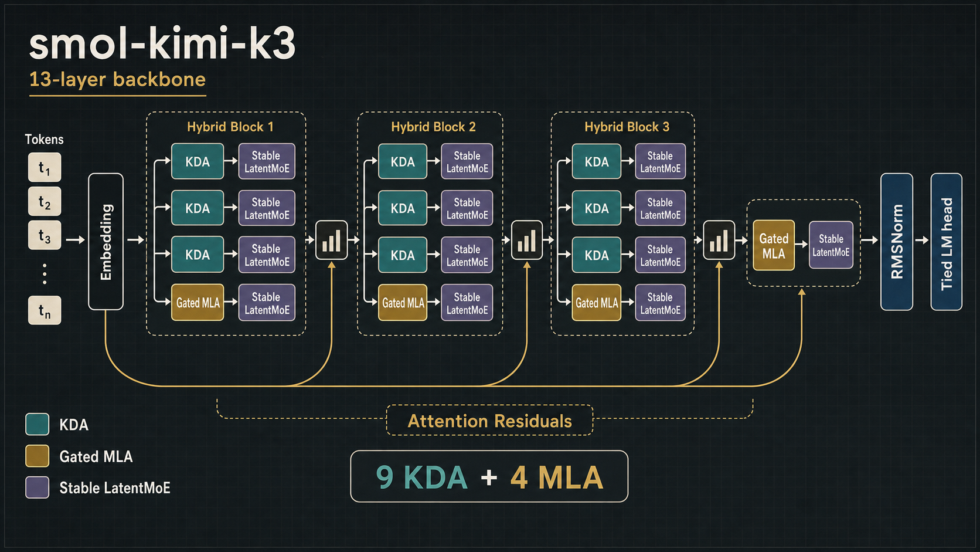Click the '4 MLA' text in summary box

tap(557, 478)
